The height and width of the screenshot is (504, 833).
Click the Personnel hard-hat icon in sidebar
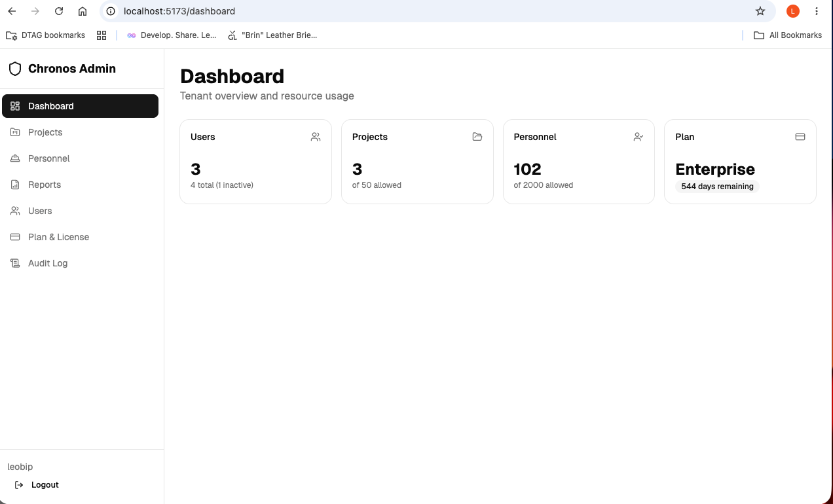[x=15, y=158]
